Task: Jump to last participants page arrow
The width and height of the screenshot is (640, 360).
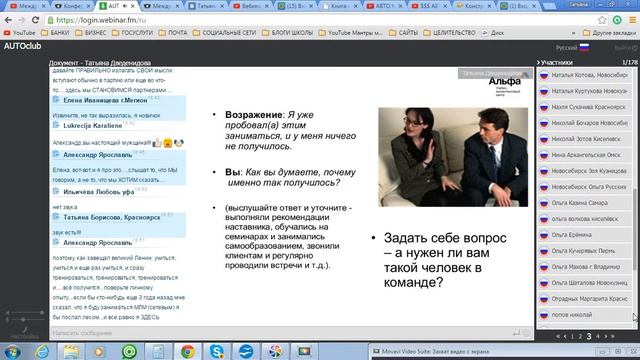Action: [612, 336]
